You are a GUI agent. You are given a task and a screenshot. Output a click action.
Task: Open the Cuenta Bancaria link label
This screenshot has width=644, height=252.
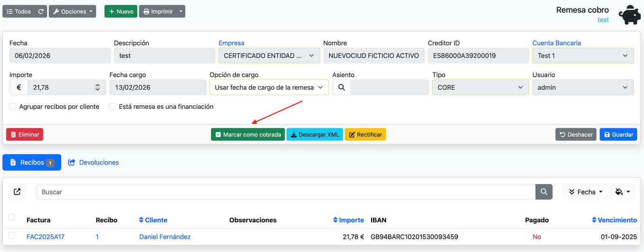tap(557, 43)
